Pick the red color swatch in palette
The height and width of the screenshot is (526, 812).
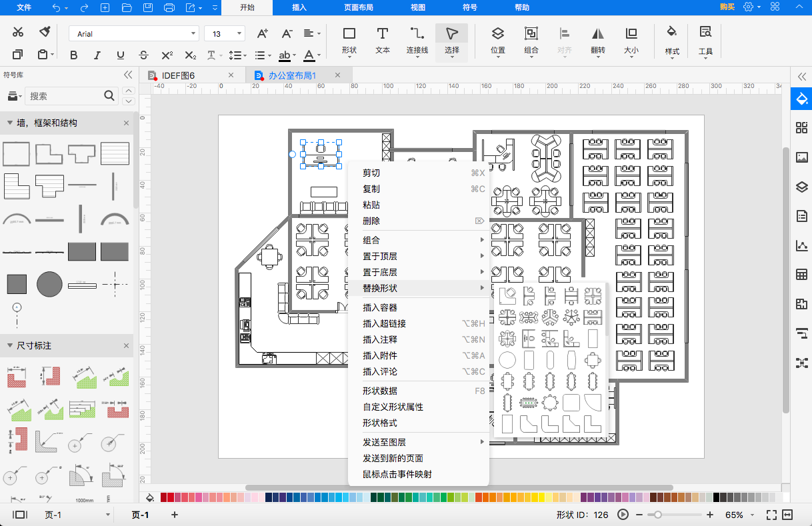(x=164, y=497)
